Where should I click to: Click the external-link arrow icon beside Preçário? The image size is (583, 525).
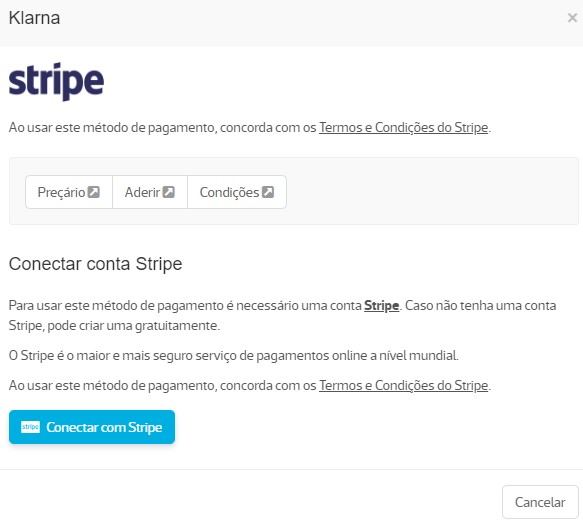[93, 192]
